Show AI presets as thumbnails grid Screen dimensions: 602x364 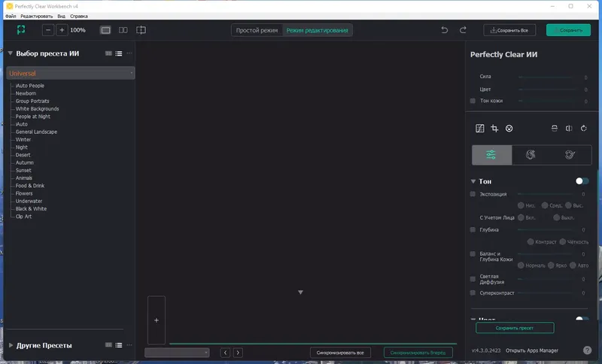point(108,53)
